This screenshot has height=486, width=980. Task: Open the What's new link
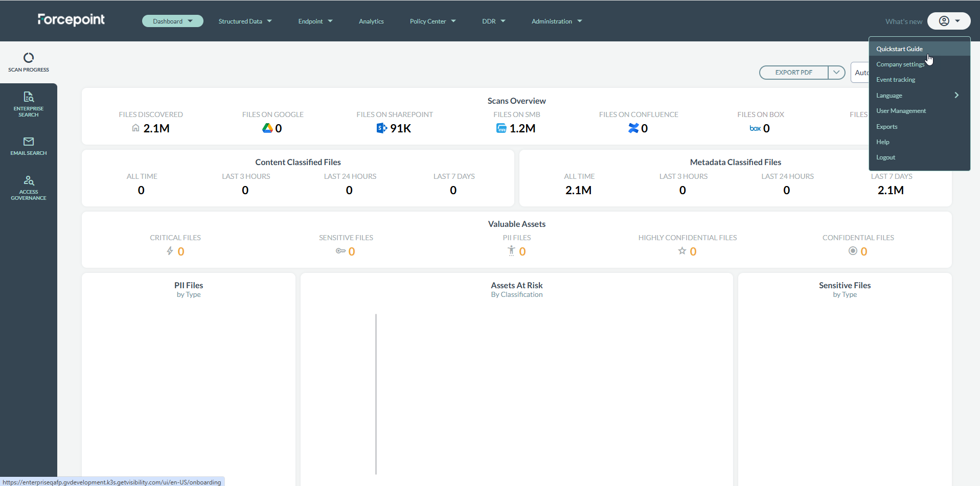[903, 21]
